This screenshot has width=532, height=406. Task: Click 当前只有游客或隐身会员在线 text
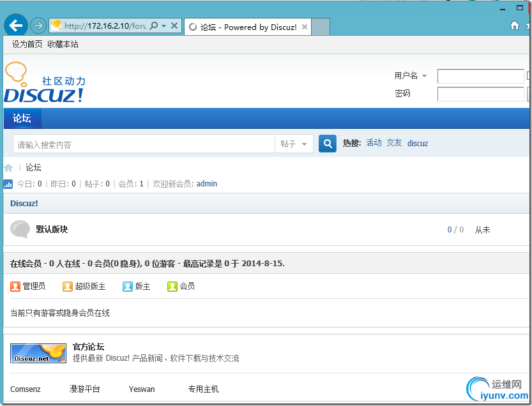(x=60, y=313)
